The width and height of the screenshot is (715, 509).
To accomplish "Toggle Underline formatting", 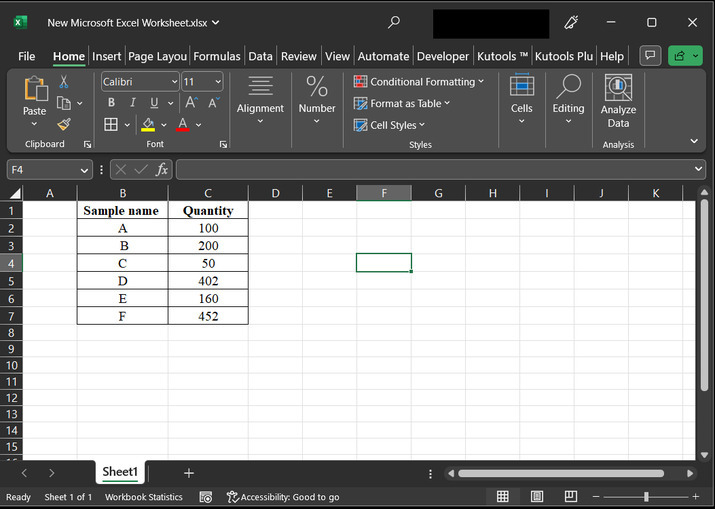I will point(154,103).
